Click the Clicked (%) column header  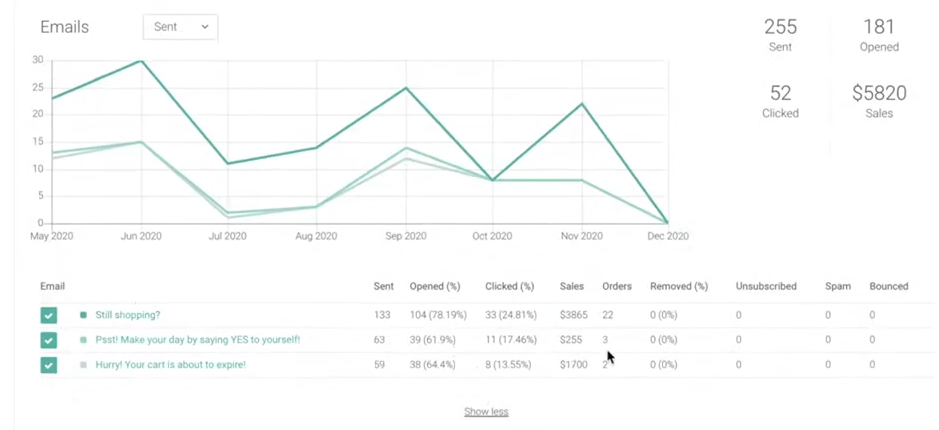[x=510, y=286]
